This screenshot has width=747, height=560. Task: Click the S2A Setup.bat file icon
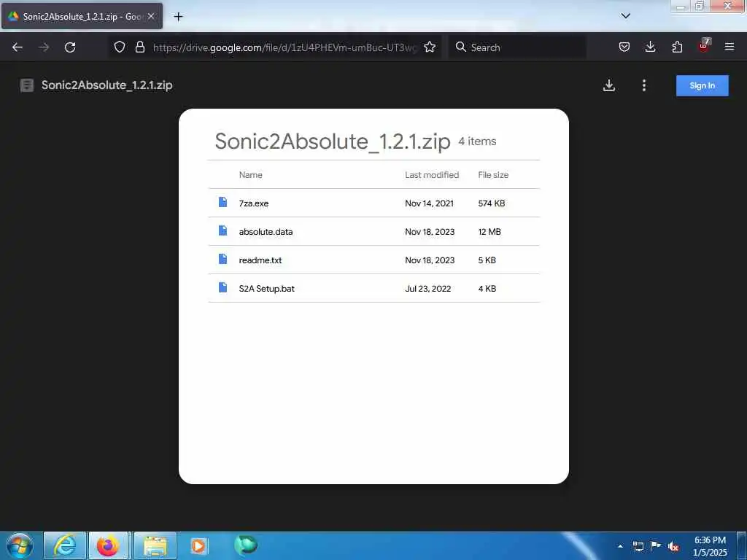pyautogui.click(x=222, y=287)
